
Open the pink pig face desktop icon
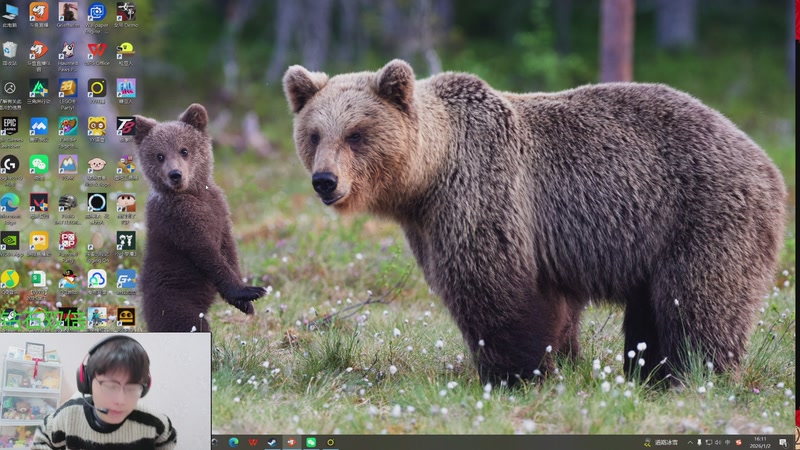97,170
